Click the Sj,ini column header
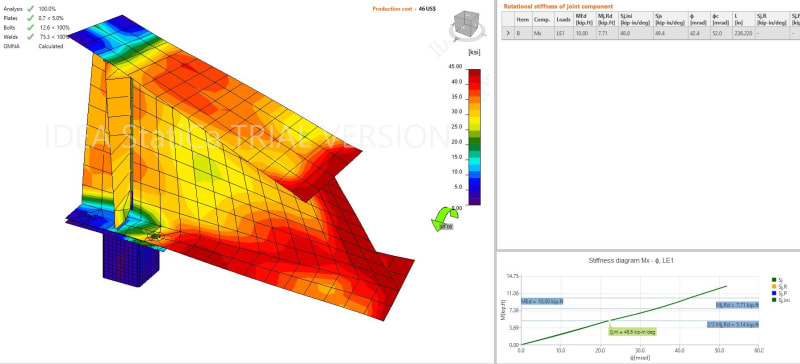This screenshot has width=800, height=364. coord(635,19)
